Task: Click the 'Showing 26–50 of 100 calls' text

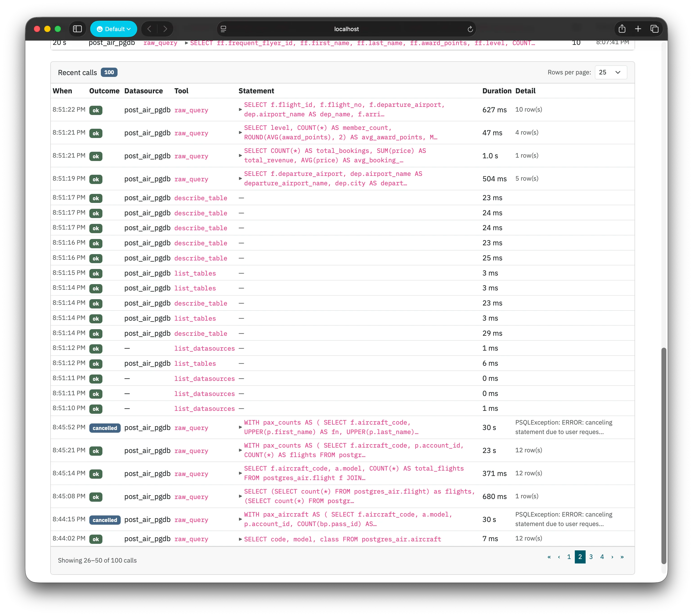Action: pyautogui.click(x=97, y=561)
